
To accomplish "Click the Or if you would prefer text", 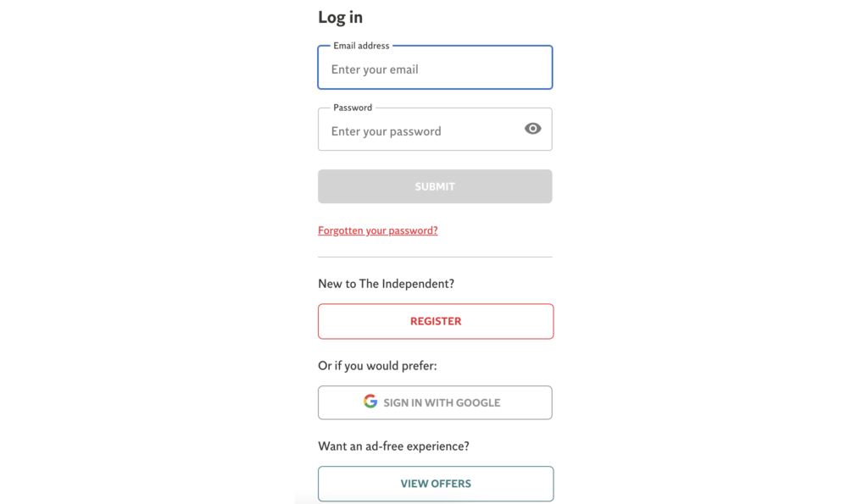I will pyautogui.click(x=377, y=366).
